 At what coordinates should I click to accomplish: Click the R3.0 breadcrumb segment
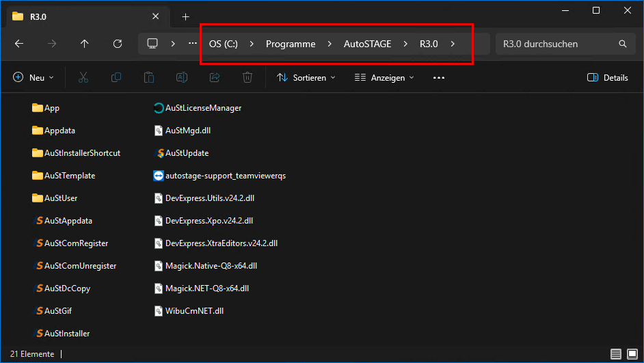(x=429, y=44)
